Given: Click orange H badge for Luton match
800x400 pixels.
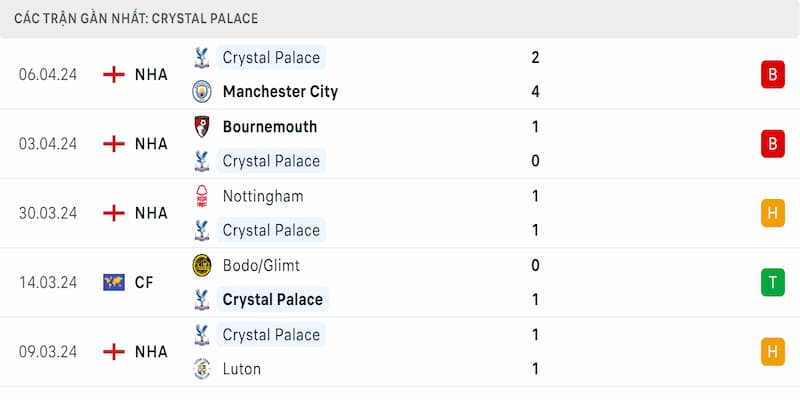Looking at the screenshot, I should tap(773, 352).
